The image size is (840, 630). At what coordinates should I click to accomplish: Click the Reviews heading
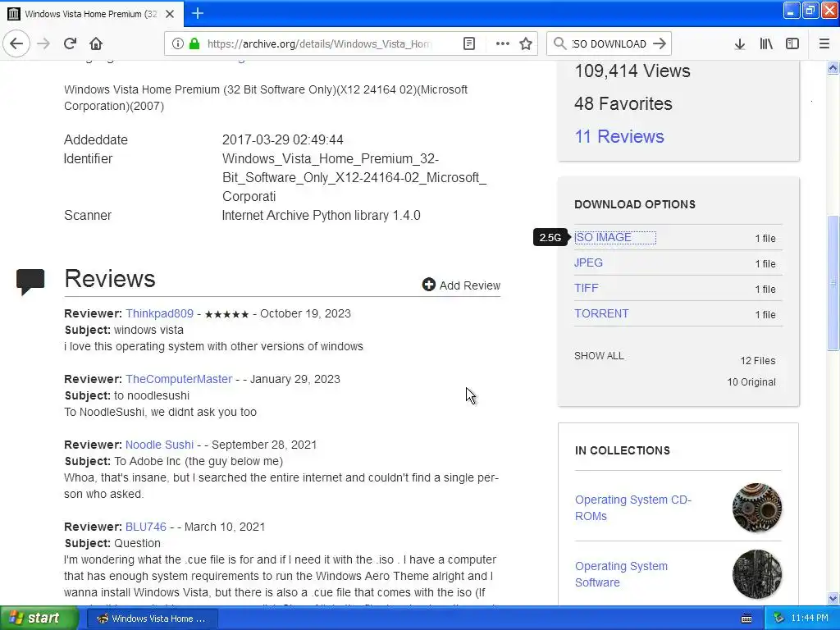[x=110, y=279]
